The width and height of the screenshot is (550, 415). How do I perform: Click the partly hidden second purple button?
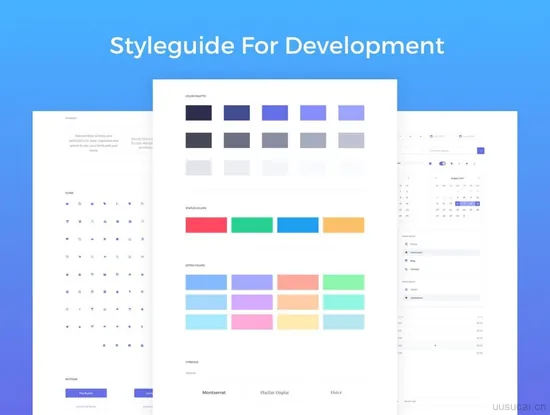pyautogui.click(x=143, y=393)
